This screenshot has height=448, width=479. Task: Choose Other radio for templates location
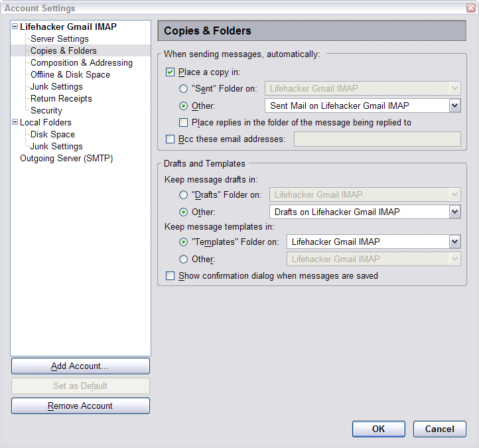183,259
